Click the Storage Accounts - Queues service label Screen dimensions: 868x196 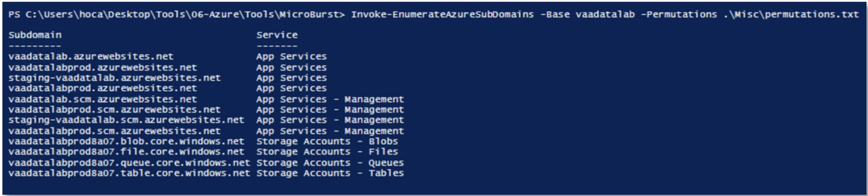click(330, 163)
